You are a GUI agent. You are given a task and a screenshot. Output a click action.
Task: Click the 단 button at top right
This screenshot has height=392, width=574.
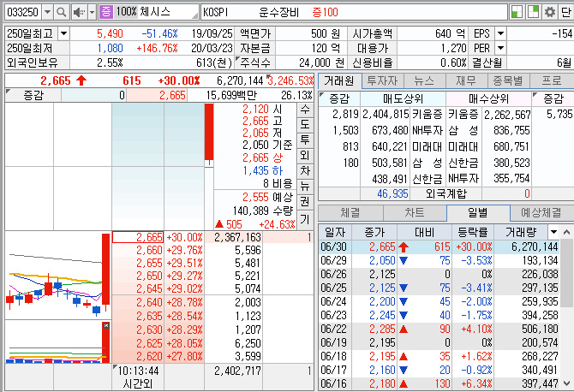point(566,12)
